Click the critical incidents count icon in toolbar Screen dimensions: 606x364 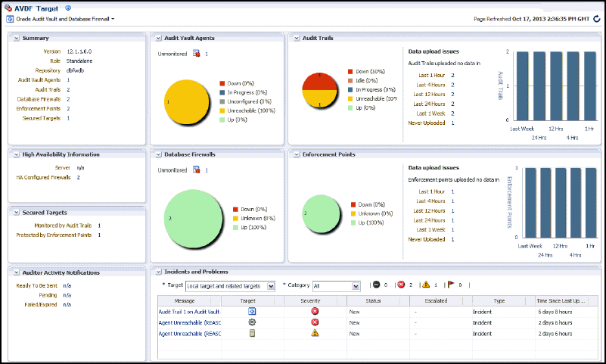click(401, 285)
